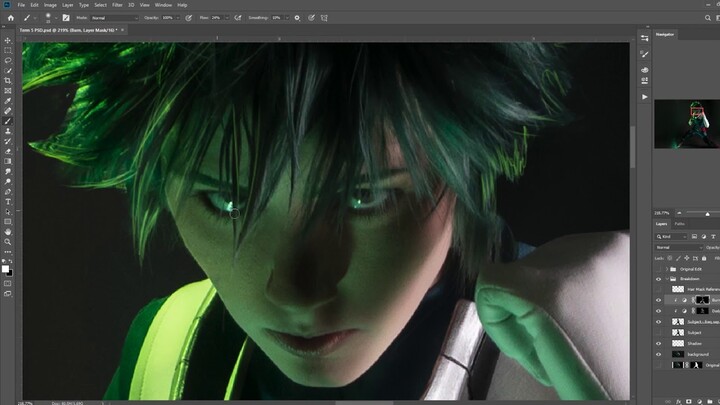Select the Pen tool

[8, 192]
